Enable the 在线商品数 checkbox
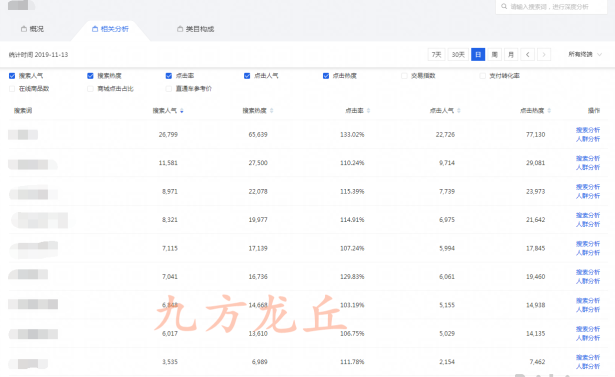This screenshot has width=615, height=377. (x=12, y=89)
